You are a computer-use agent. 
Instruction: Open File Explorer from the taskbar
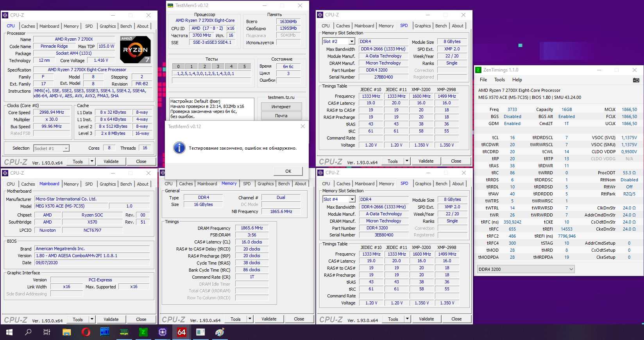tap(67, 332)
